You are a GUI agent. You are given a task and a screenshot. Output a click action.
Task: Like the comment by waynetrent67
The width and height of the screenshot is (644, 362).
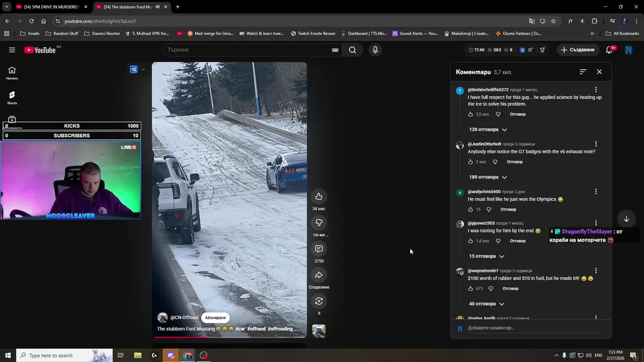[x=470, y=289]
